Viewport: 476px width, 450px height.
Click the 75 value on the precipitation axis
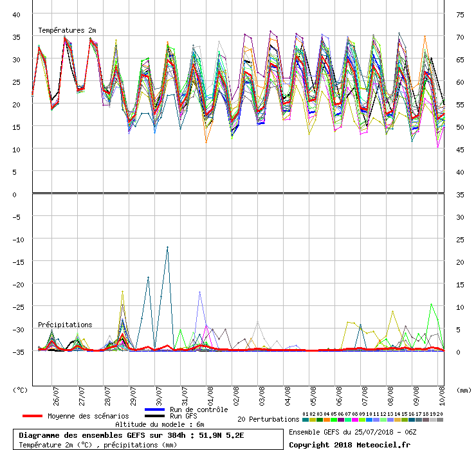point(460,15)
